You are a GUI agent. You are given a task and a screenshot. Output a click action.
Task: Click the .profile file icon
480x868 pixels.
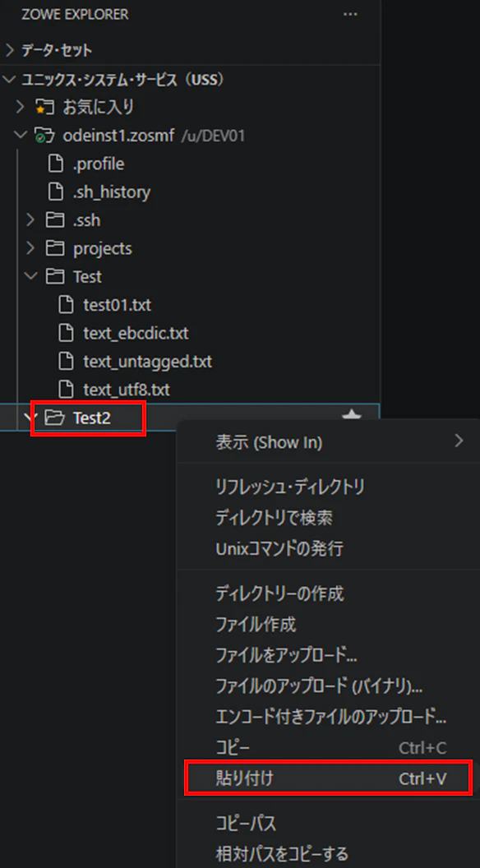(x=55, y=164)
